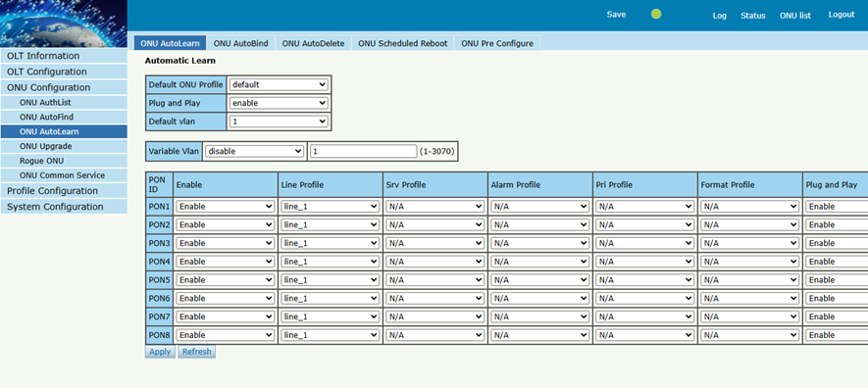Open the PON1 Srv Profile dropdown
This screenshot has width=868, height=388.
coord(435,206)
